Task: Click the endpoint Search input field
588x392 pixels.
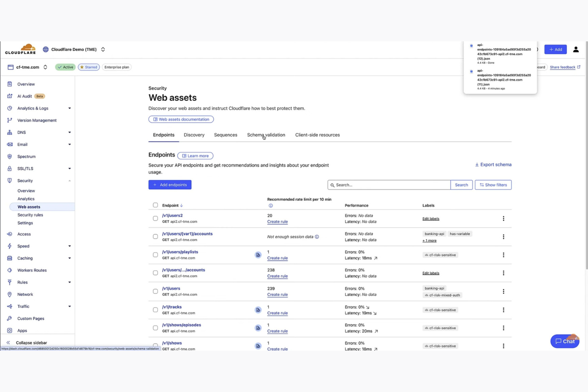Action: (x=389, y=185)
